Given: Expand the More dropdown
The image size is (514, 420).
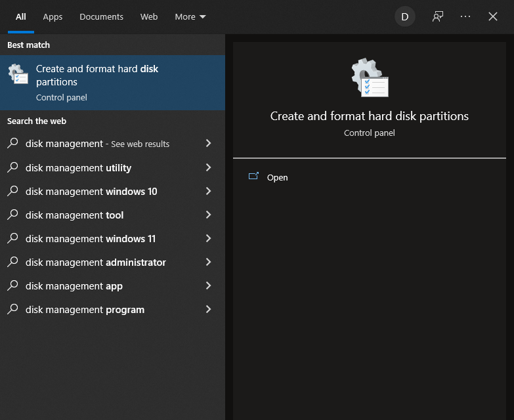Looking at the screenshot, I should coord(190,16).
